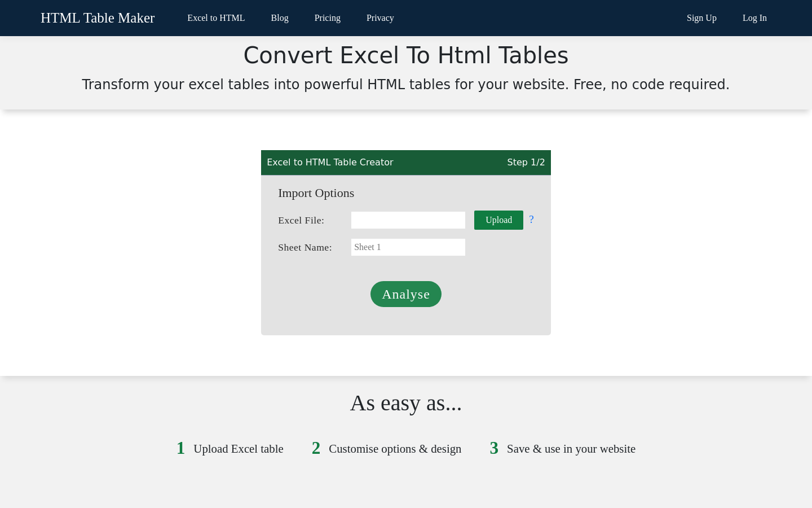Screen dimensions: 812x508
Task: Click the 'As easy as...' heading
Action: 406,403
